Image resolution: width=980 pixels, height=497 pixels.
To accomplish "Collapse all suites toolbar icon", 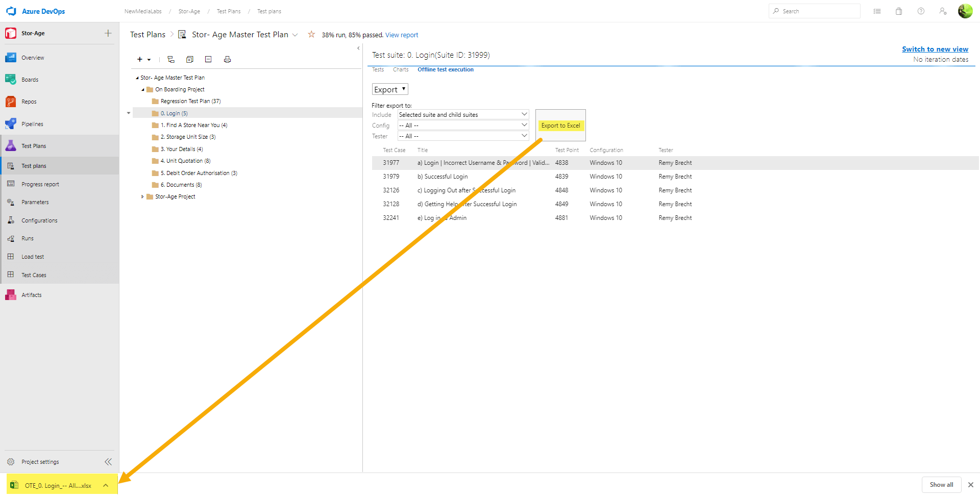I will [208, 60].
